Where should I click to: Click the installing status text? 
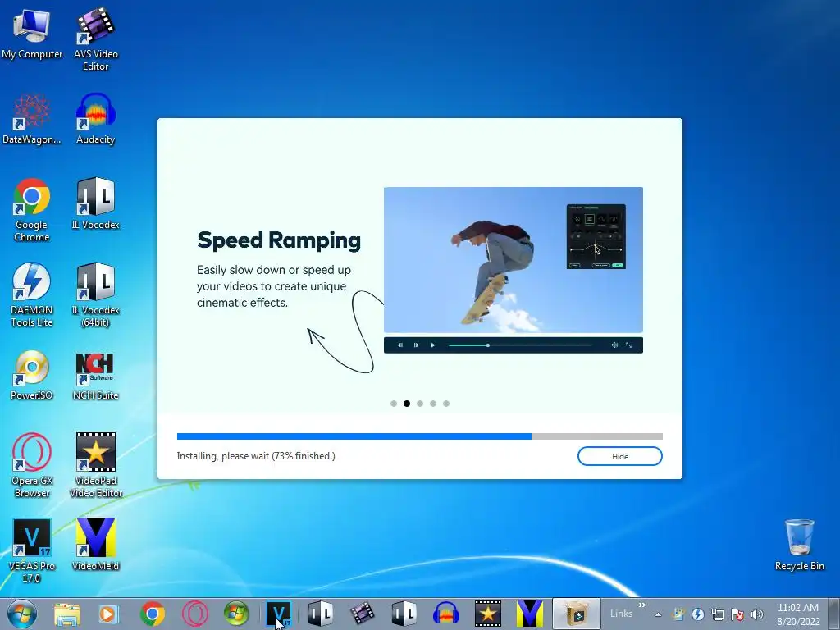point(256,456)
